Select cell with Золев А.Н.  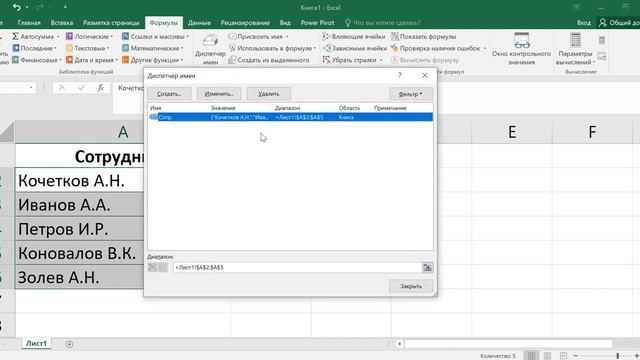coord(80,277)
